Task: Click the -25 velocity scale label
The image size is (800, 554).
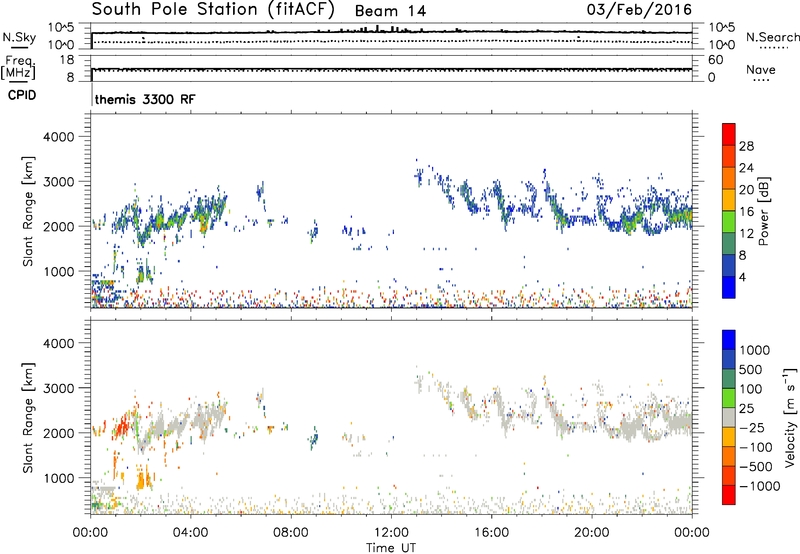Action: (x=752, y=428)
